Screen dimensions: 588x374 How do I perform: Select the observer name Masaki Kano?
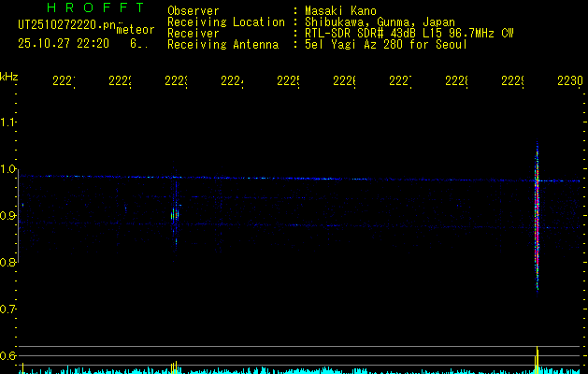pos(341,10)
